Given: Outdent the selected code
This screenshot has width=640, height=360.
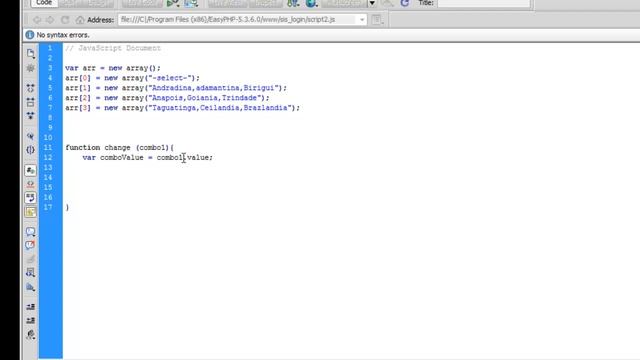Looking at the screenshot, I should click(x=31, y=320).
